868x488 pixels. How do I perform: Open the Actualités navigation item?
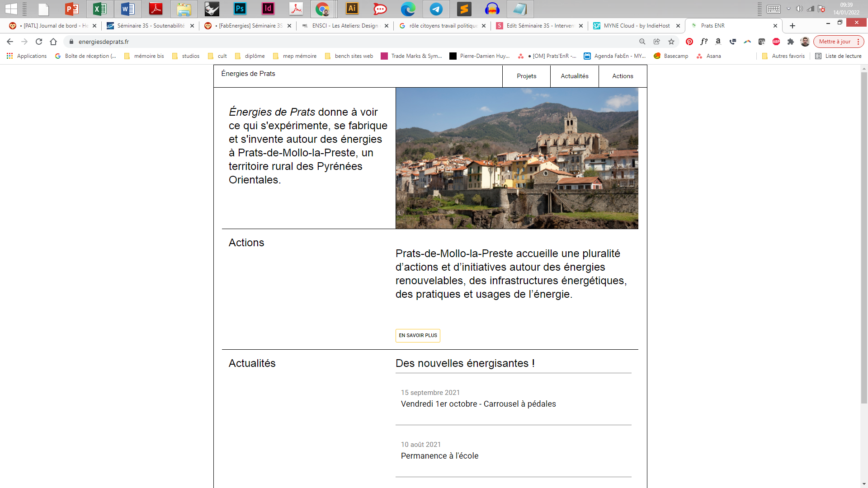click(x=574, y=76)
